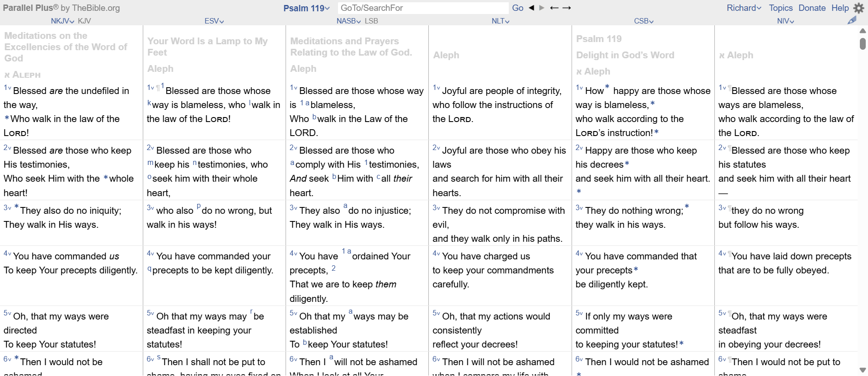Open the Richard user menu

point(744,8)
